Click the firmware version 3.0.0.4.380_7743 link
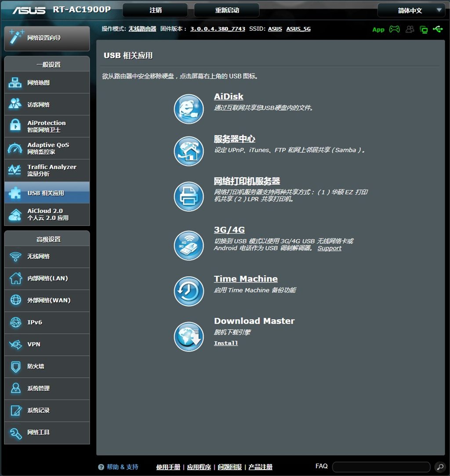Image resolution: width=450 pixels, height=476 pixels. pos(218,29)
